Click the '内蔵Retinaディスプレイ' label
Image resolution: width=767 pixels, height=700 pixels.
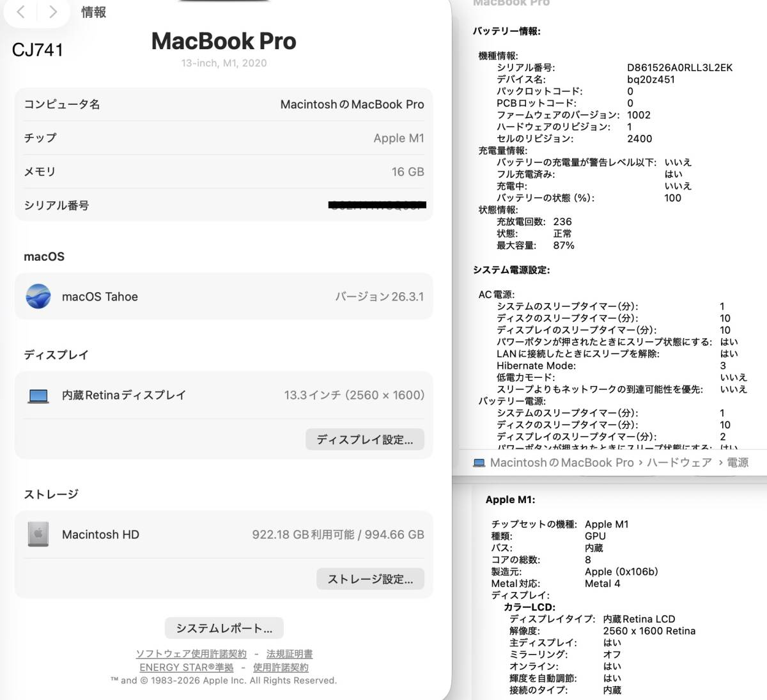(x=124, y=395)
